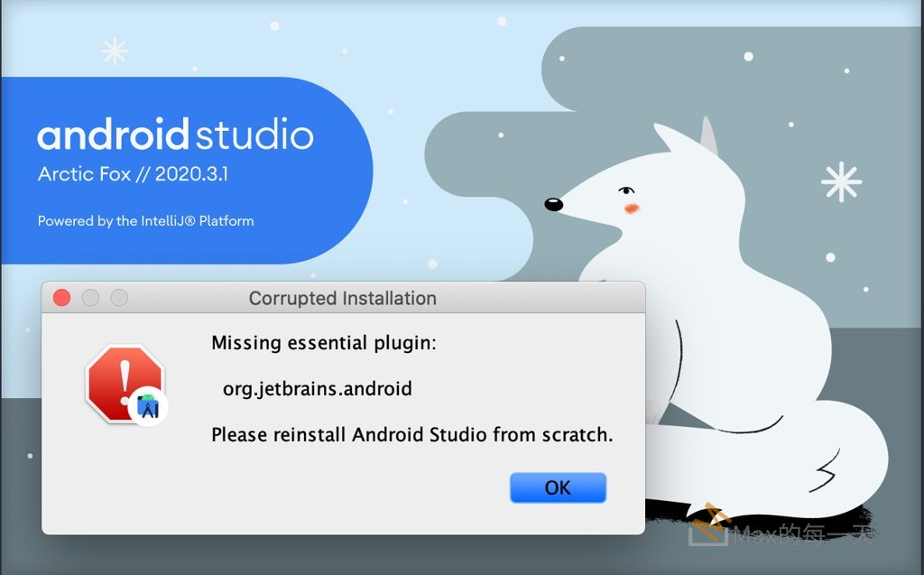
Task: Click 'Powered by the IntelliJ Platform' text
Action: click(x=145, y=221)
